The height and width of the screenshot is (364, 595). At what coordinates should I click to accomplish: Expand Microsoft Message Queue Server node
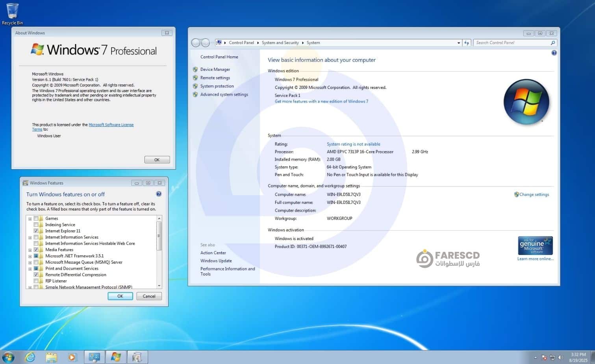pos(30,262)
